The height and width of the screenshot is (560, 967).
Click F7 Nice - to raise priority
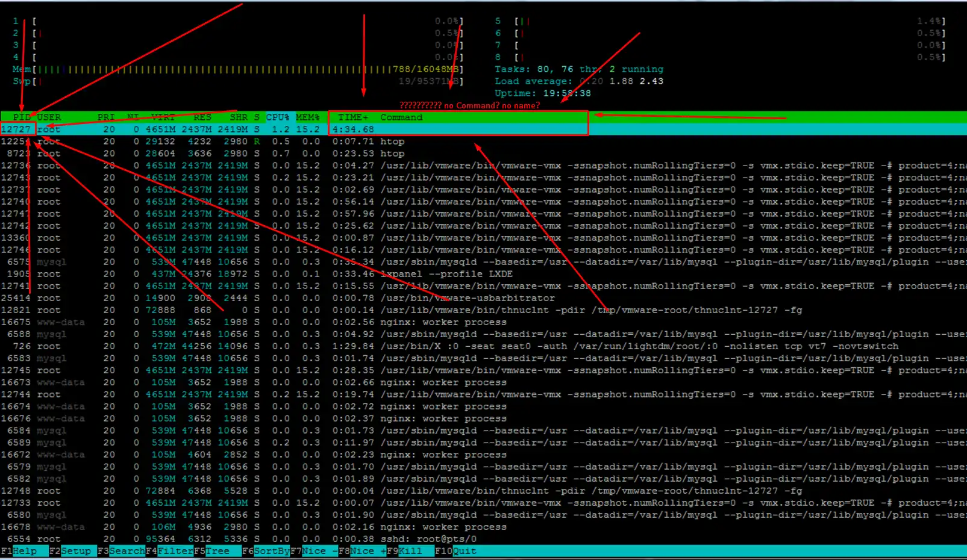click(x=314, y=551)
